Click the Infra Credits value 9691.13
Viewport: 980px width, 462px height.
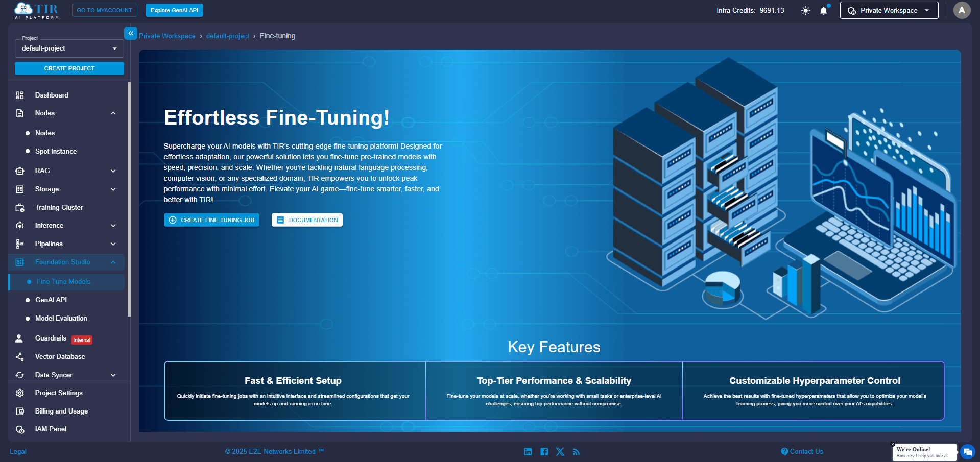772,11
